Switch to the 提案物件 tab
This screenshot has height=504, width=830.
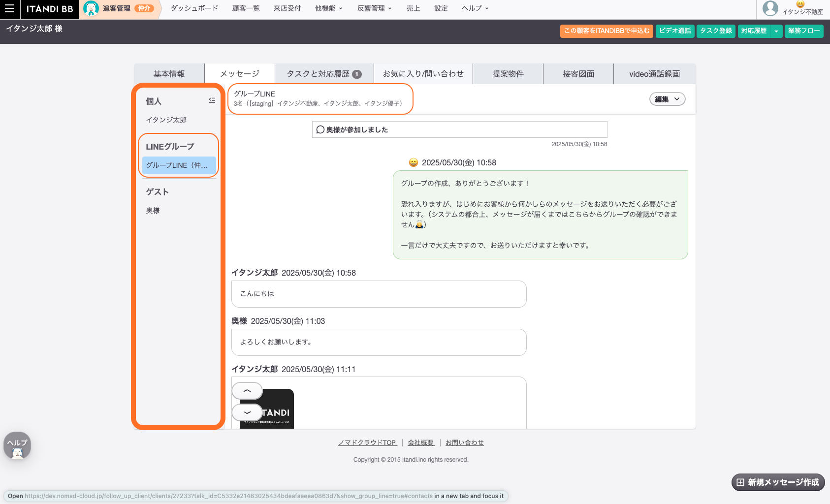coord(508,74)
